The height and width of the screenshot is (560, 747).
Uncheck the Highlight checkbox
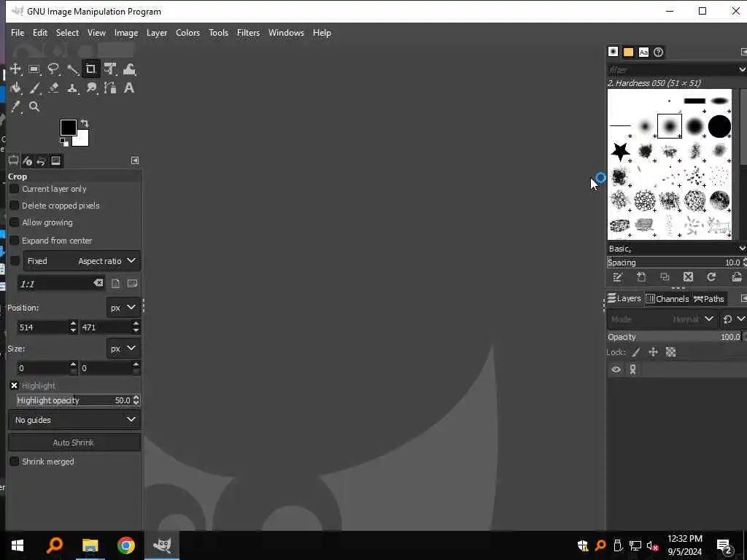pyautogui.click(x=15, y=386)
